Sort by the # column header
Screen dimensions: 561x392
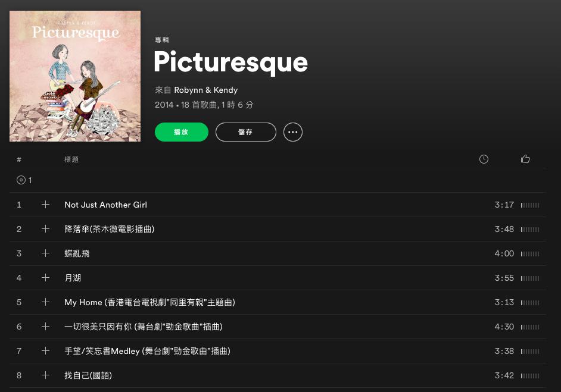click(x=19, y=159)
